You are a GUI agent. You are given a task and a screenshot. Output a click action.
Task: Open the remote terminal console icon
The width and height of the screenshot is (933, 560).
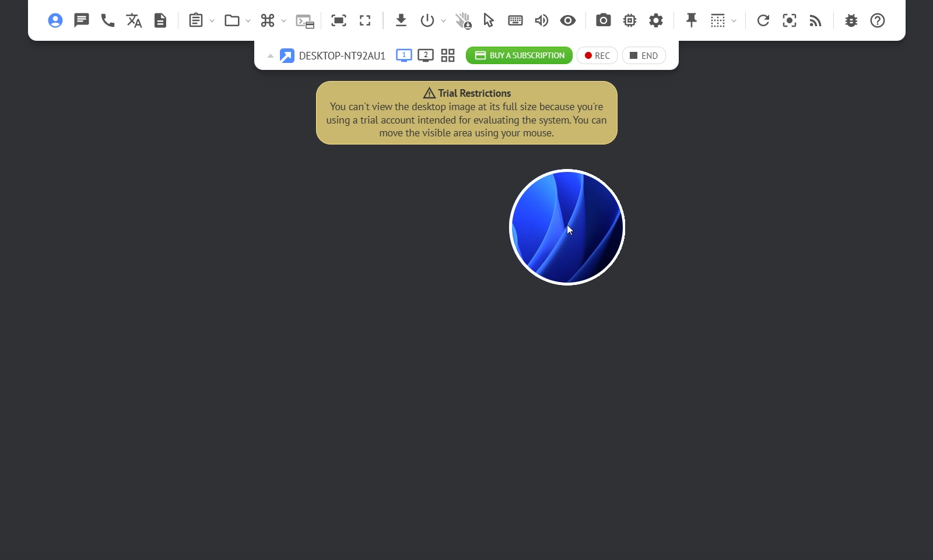[x=305, y=22]
